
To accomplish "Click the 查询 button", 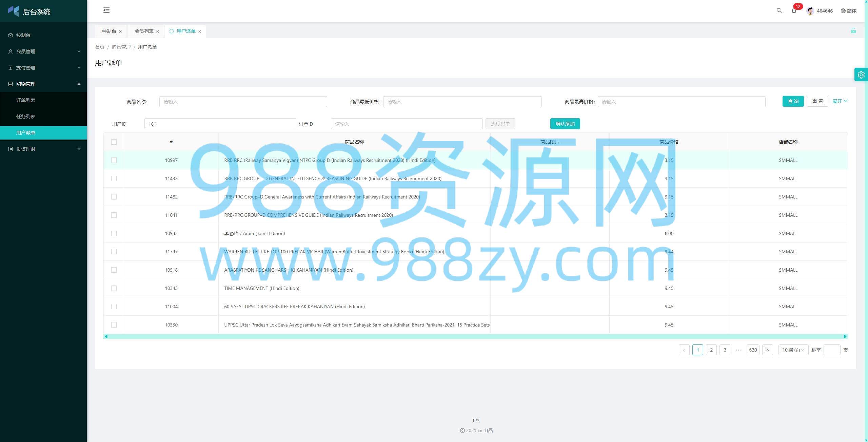I will point(793,101).
